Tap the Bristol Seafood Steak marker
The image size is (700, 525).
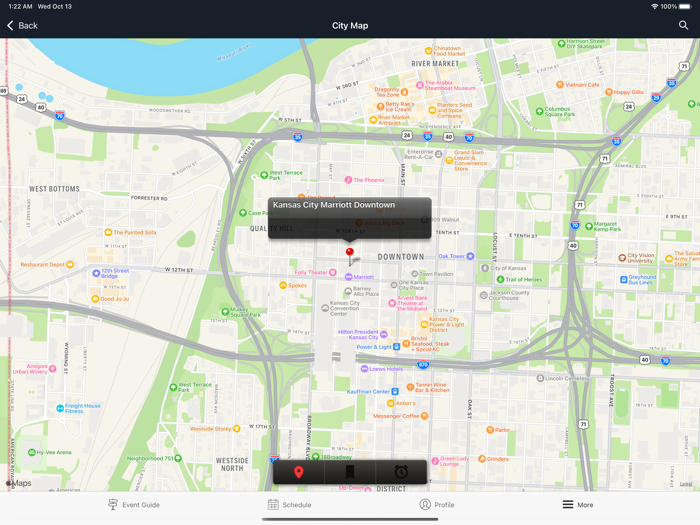tap(406, 343)
